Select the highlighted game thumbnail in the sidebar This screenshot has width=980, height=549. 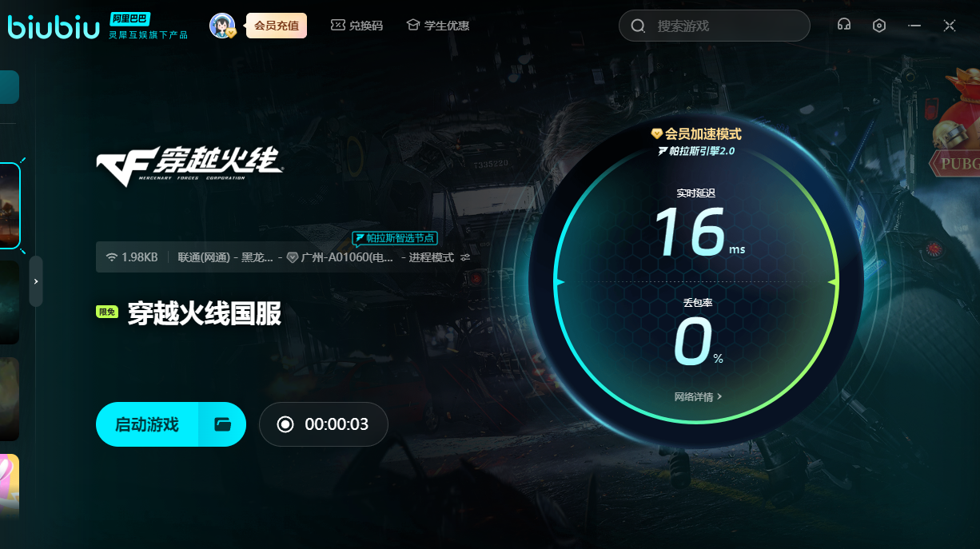point(9,205)
